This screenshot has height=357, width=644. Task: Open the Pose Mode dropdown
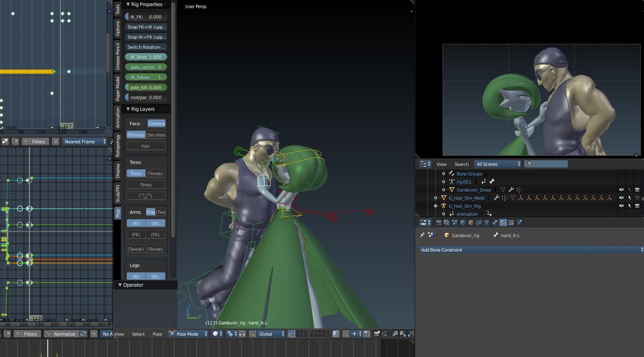[188, 334]
